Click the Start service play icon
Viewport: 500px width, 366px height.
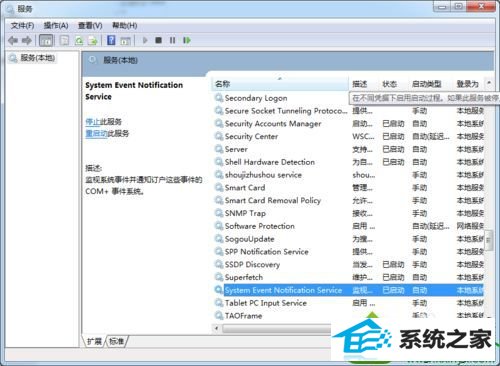point(145,40)
